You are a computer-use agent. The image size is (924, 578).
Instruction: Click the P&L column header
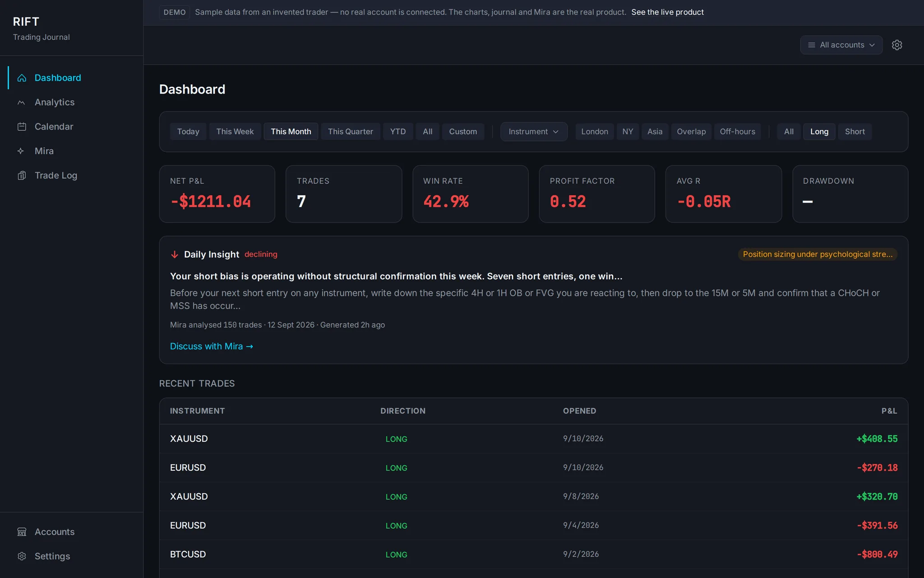point(889,411)
